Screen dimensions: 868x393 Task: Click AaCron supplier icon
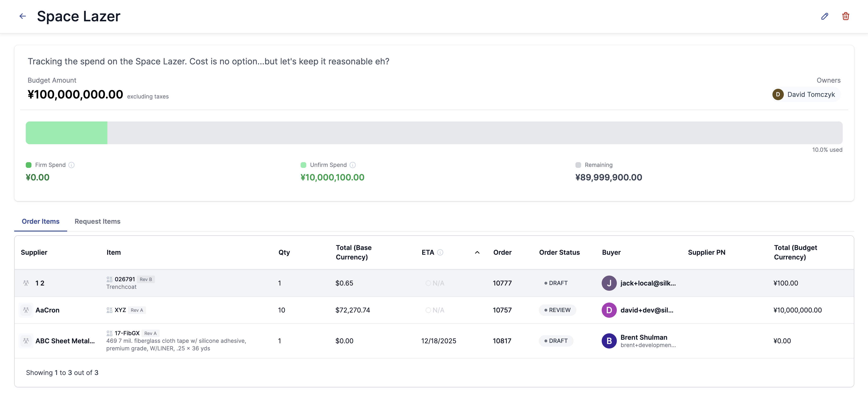point(26,310)
